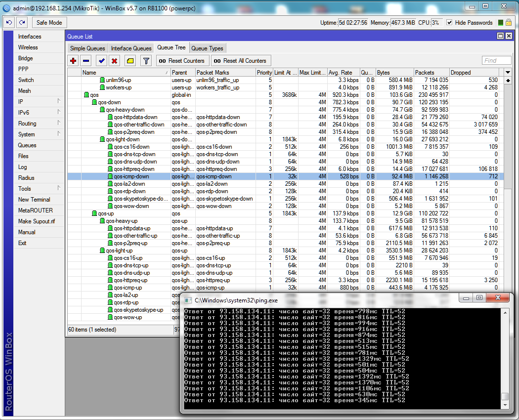Open the queue filter using the funnel icon

pos(146,60)
